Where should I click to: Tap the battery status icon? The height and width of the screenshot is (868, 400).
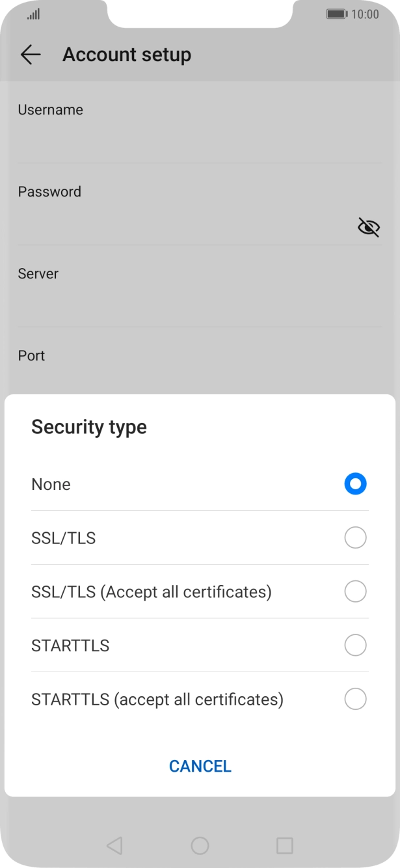(336, 14)
